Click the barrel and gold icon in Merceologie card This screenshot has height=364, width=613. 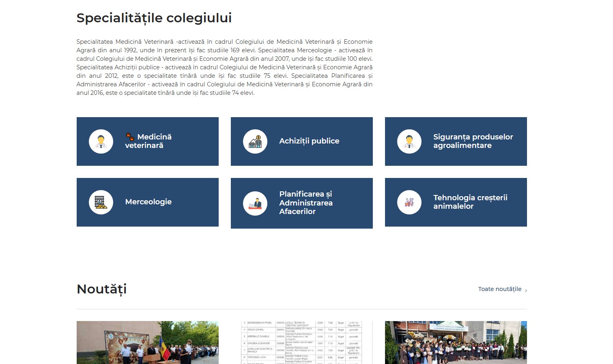101,202
